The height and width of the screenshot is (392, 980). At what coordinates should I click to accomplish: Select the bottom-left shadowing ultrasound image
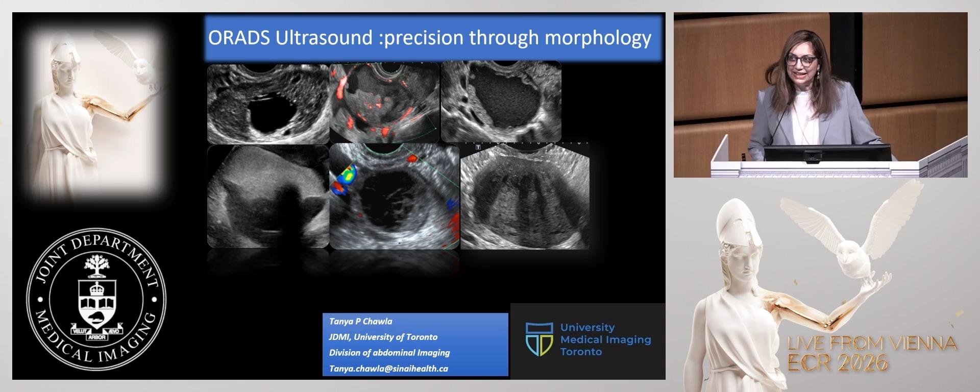point(268,197)
